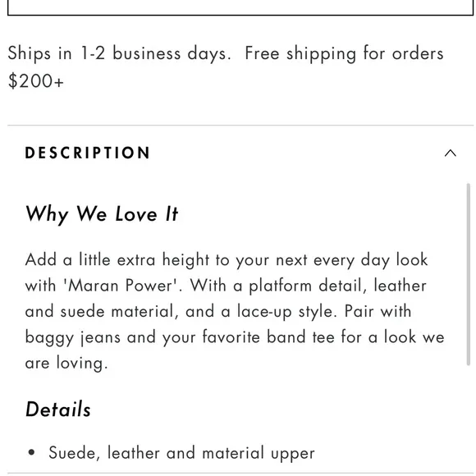Click the bullet dot before 'Suede'
Image resolution: width=476 pixels, height=476 pixels.
pos(31,452)
